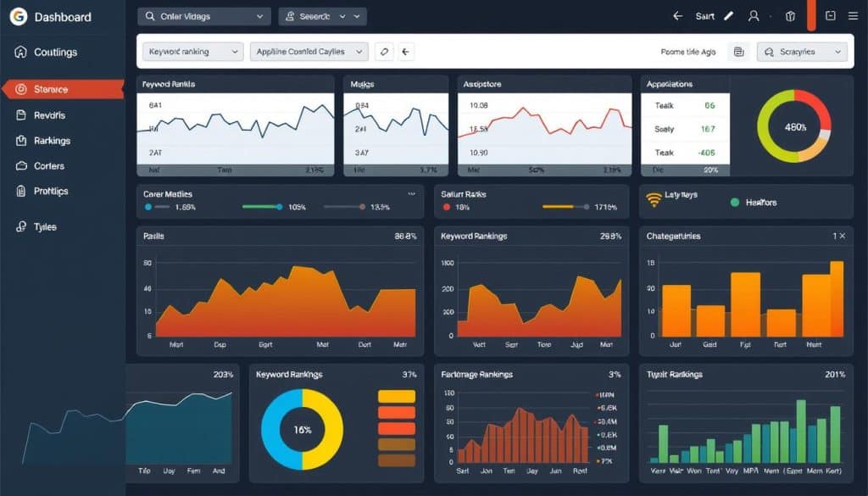This screenshot has height=496, width=868.
Task: Select the bottom brown legend swatch
Action: pyautogui.click(x=397, y=460)
